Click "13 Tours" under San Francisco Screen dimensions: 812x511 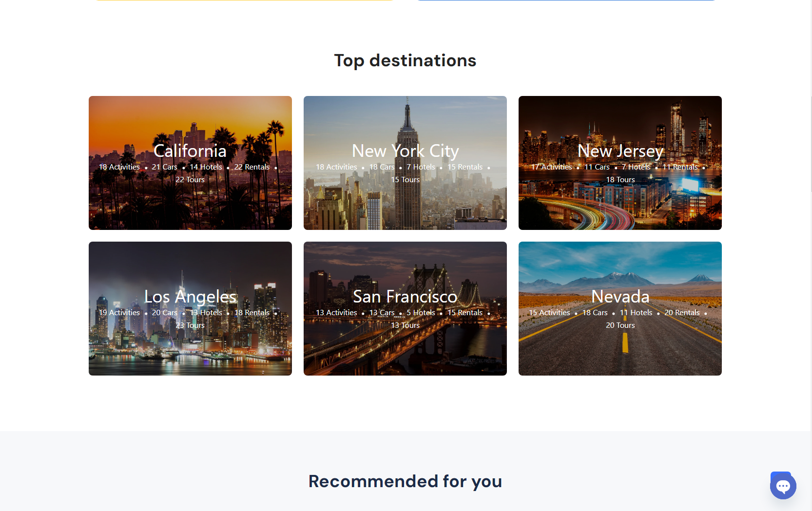point(405,325)
